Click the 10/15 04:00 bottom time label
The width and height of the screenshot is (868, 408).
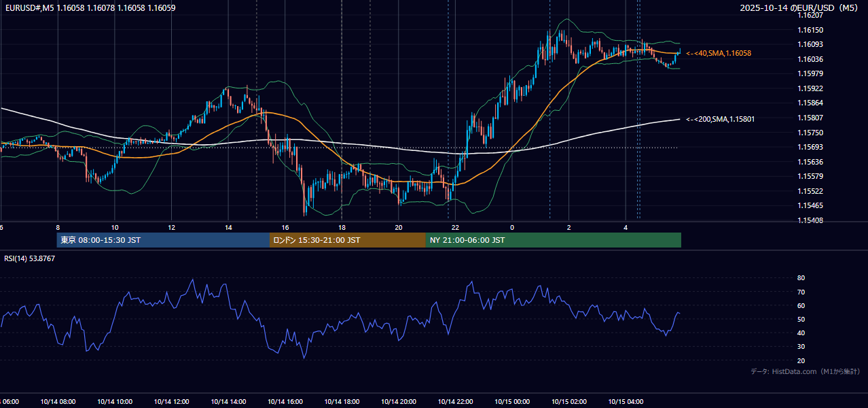click(626, 401)
